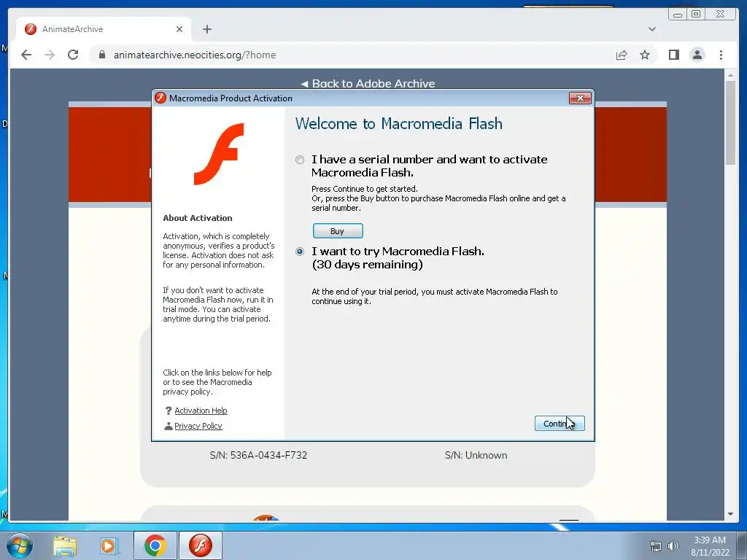Reload the AnimateArchive page

[73, 55]
